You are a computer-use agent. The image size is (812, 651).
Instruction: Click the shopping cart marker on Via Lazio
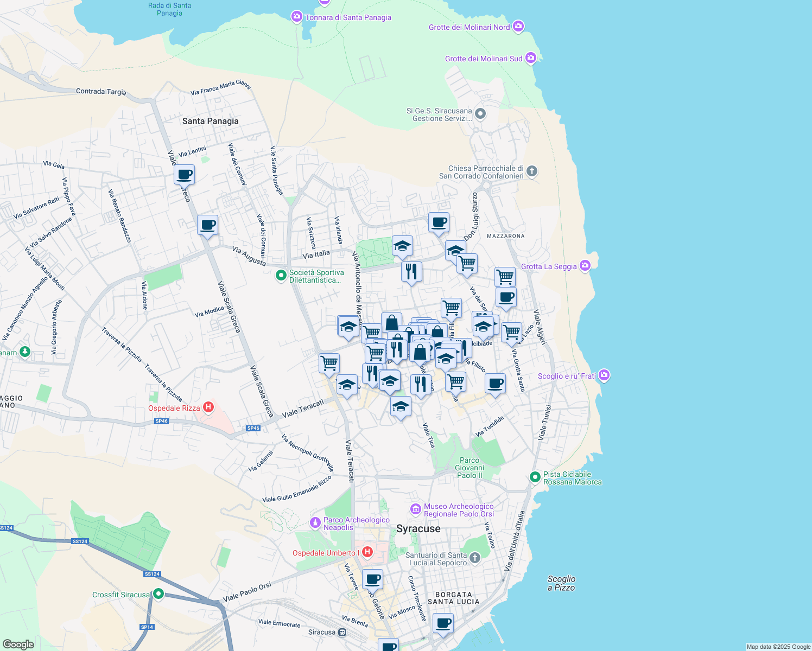point(511,333)
